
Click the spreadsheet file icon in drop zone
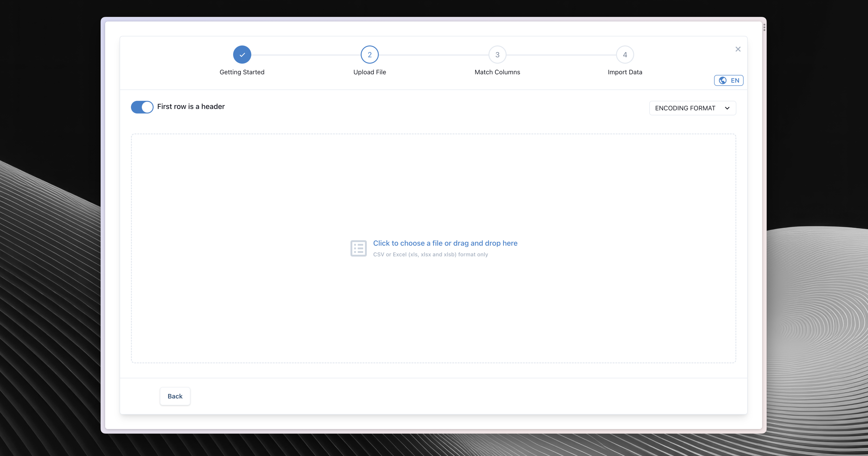click(358, 248)
